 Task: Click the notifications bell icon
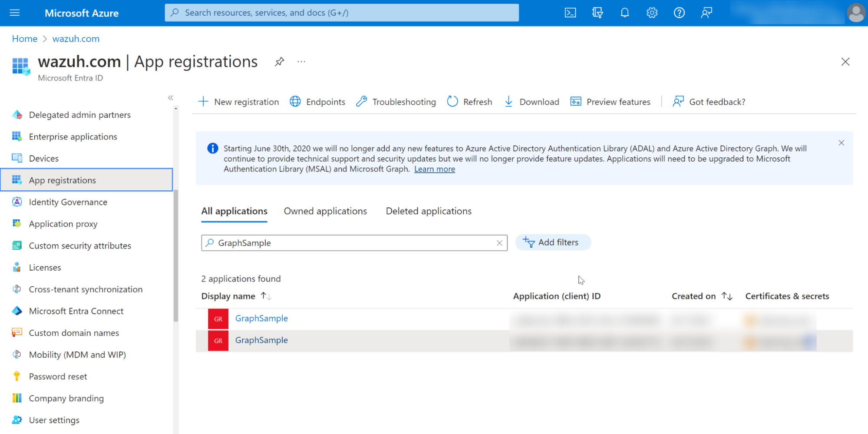pyautogui.click(x=624, y=13)
